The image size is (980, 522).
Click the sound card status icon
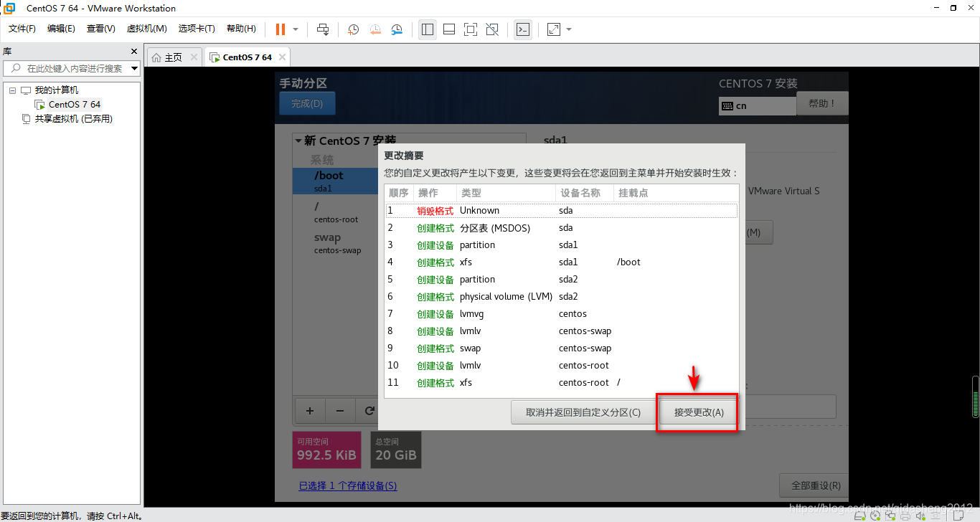point(920,516)
